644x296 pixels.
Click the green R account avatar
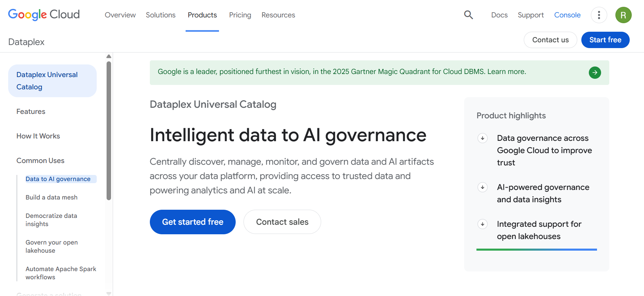coord(623,15)
